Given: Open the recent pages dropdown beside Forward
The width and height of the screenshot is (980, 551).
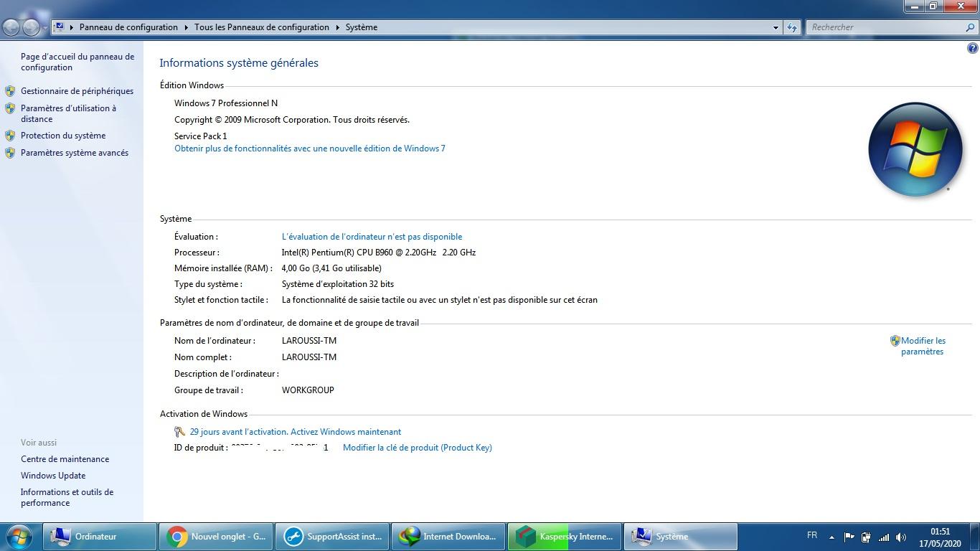Looking at the screenshot, I should click(45, 28).
